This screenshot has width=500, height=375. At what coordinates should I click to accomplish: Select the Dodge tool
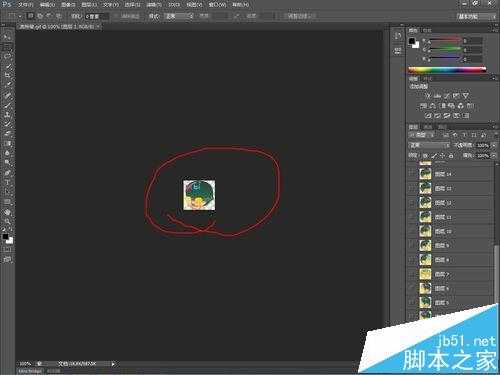(7, 163)
